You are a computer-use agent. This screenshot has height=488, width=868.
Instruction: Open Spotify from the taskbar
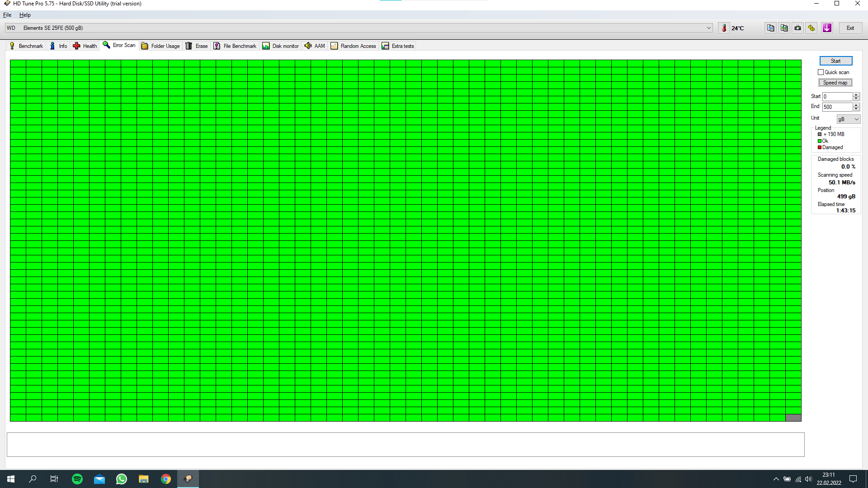click(x=77, y=479)
